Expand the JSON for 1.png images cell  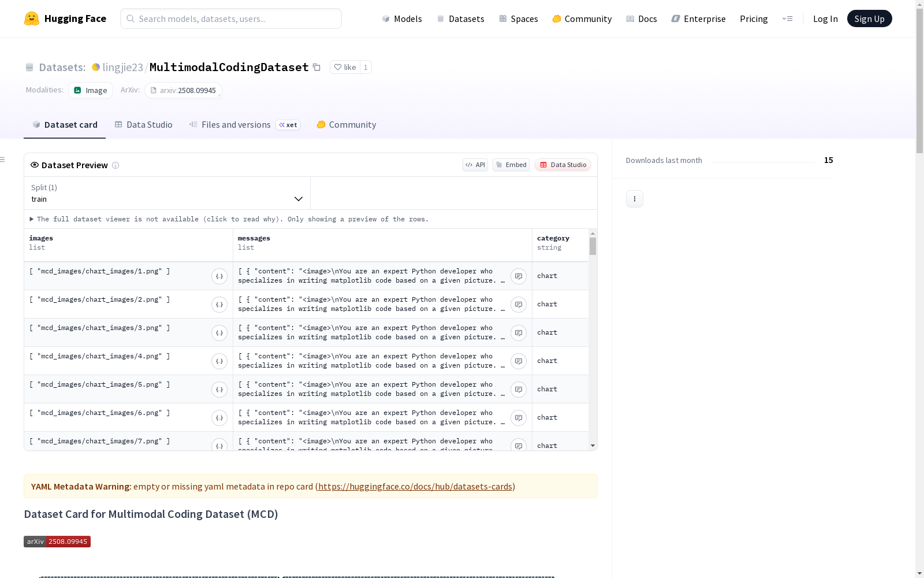(219, 276)
